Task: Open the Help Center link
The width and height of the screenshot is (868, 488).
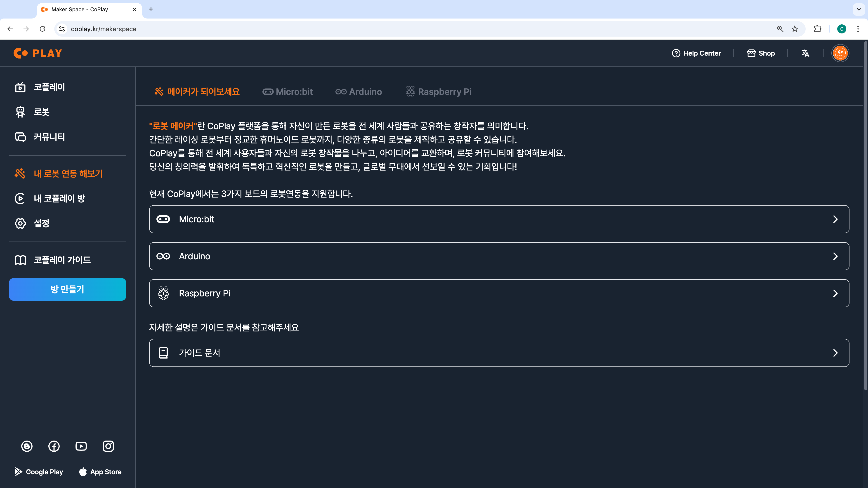Action: (696, 53)
